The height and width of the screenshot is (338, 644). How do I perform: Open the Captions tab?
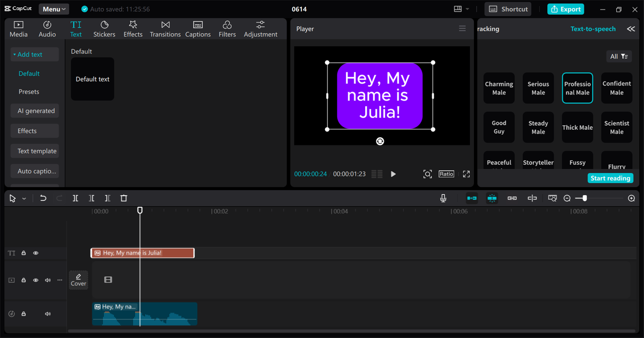coord(198,29)
